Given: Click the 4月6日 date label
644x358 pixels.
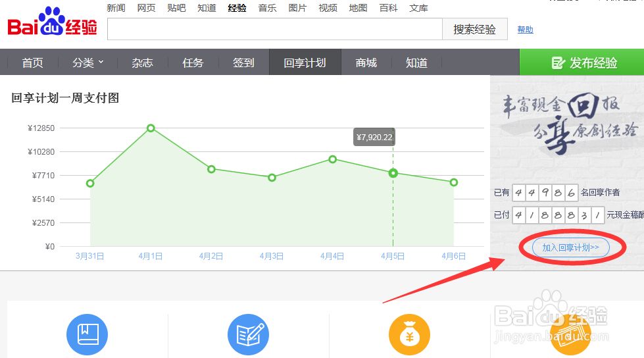Looking at the screenshot, I should click(x=453, y=257).
